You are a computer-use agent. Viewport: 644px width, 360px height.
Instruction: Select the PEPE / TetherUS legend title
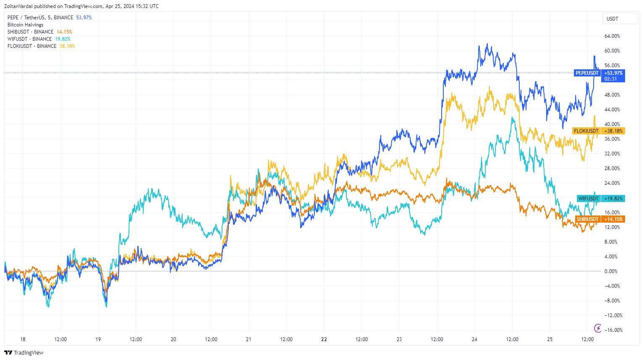40,18
